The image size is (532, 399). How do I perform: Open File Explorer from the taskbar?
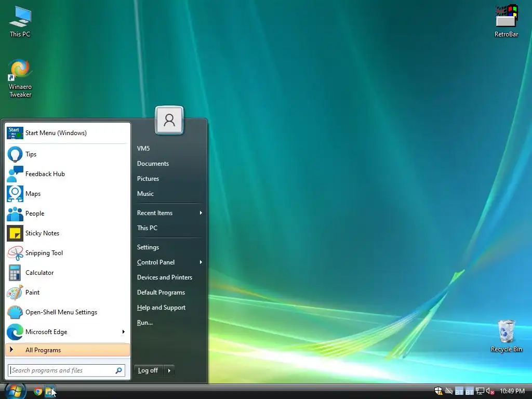pyautogui.click(x=50, y=392)
